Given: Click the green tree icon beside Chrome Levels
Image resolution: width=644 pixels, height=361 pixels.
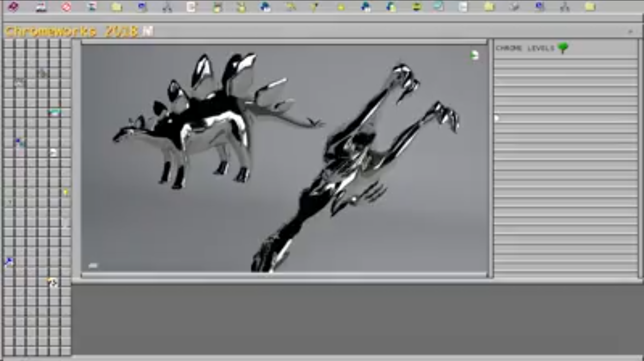Looking at the screenshot, I should pos(563,48).
